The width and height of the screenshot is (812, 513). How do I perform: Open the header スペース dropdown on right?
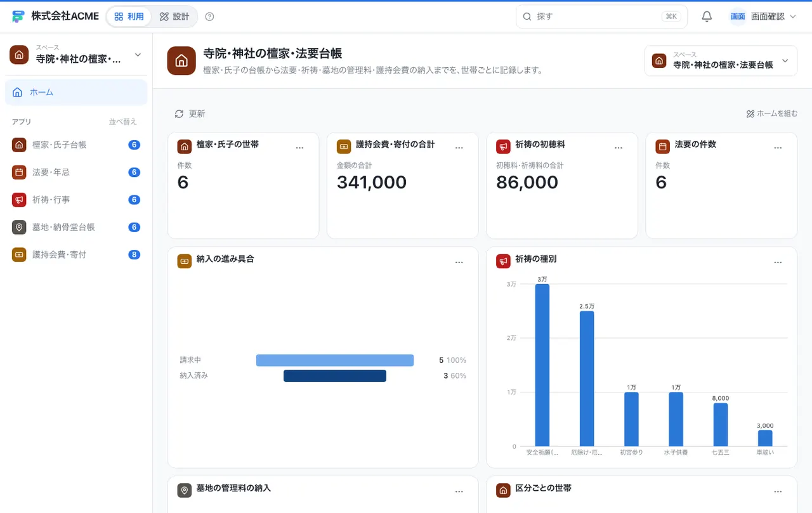point(721,61)
